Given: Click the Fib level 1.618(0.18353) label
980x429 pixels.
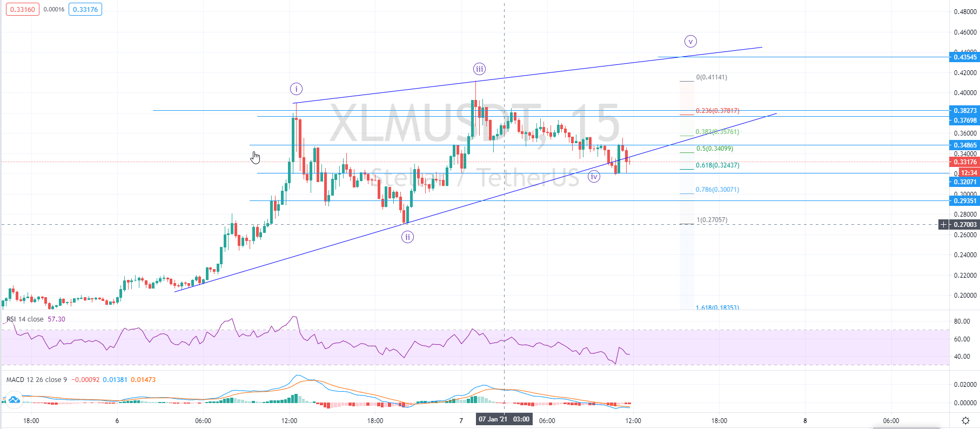Looking at the screenshot, I should [x=717, y=307].
